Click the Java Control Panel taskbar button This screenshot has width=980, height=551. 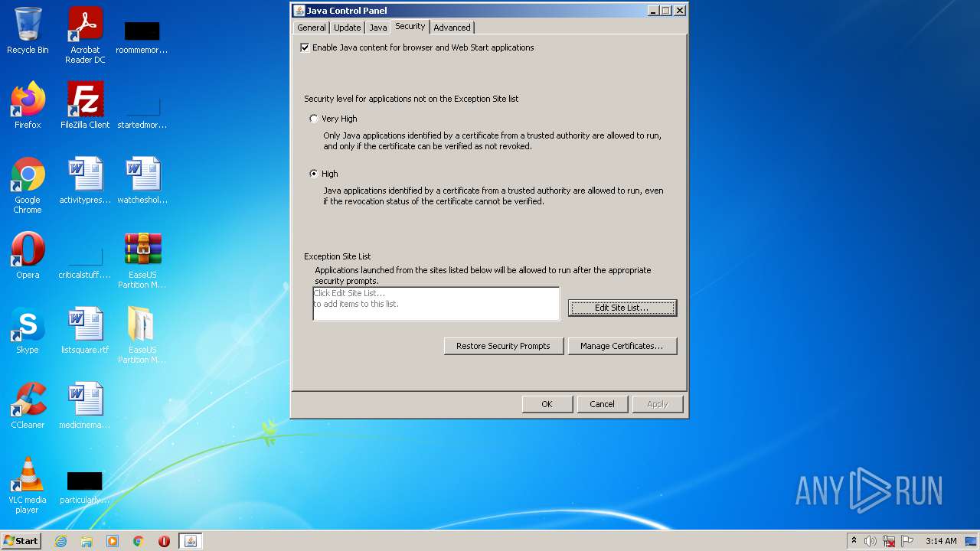191,541
